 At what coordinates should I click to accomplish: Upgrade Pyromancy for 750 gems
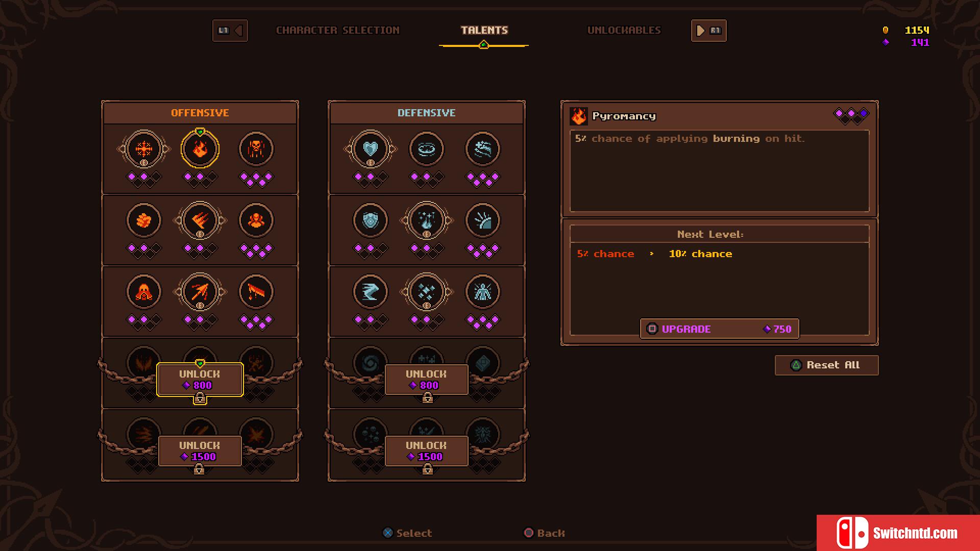pos(720,329)
